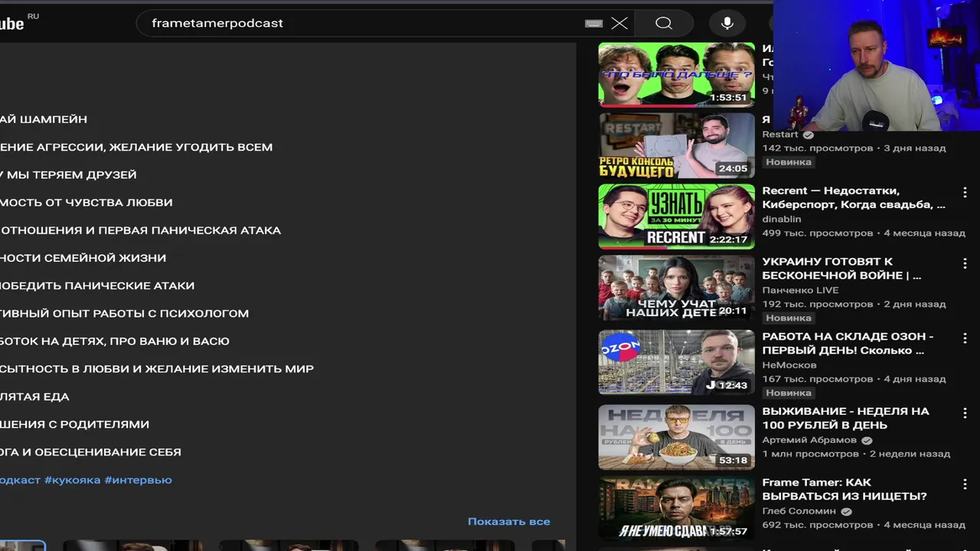Open the on-screen keyboard icon in search
Screen dimensions: 980x551
(x=593, y=23)
